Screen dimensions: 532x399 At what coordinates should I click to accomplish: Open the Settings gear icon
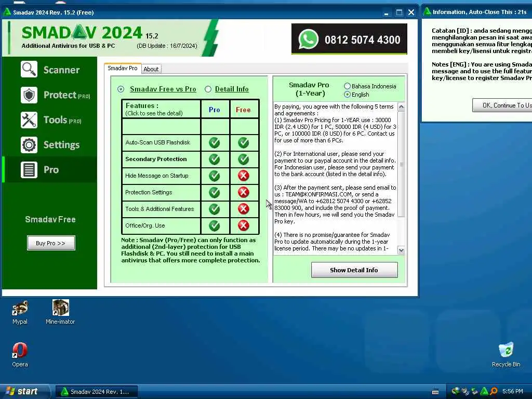29,145
